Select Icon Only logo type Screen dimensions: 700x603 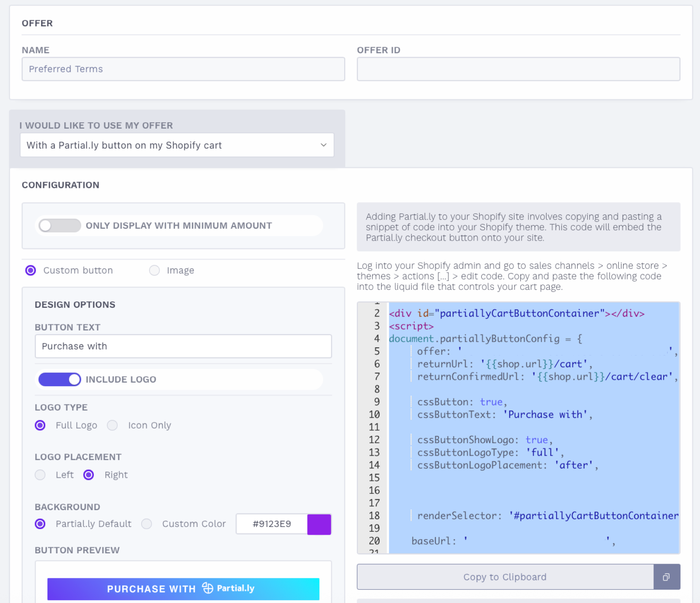(112, 425)
